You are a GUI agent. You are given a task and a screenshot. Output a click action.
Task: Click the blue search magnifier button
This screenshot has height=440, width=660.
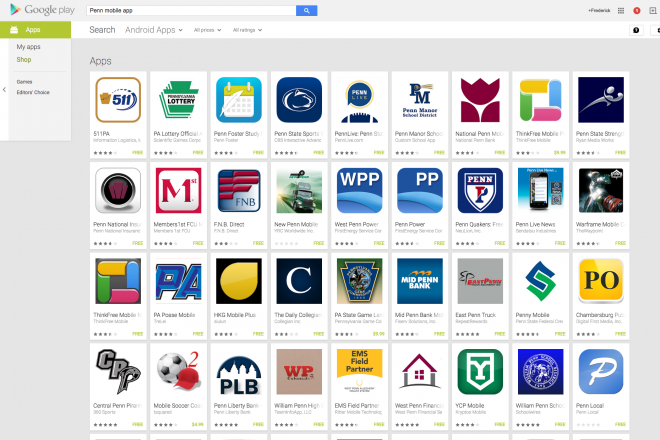tap(306, 11)
